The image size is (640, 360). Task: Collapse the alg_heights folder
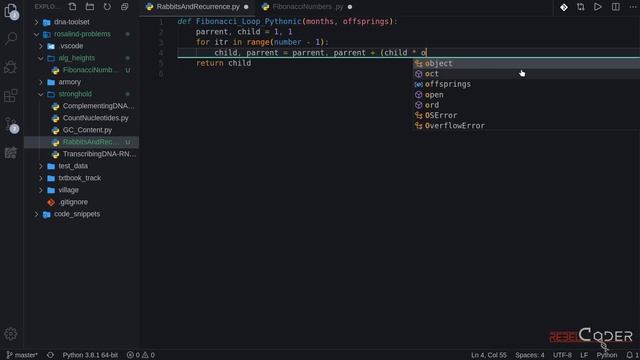76,58
